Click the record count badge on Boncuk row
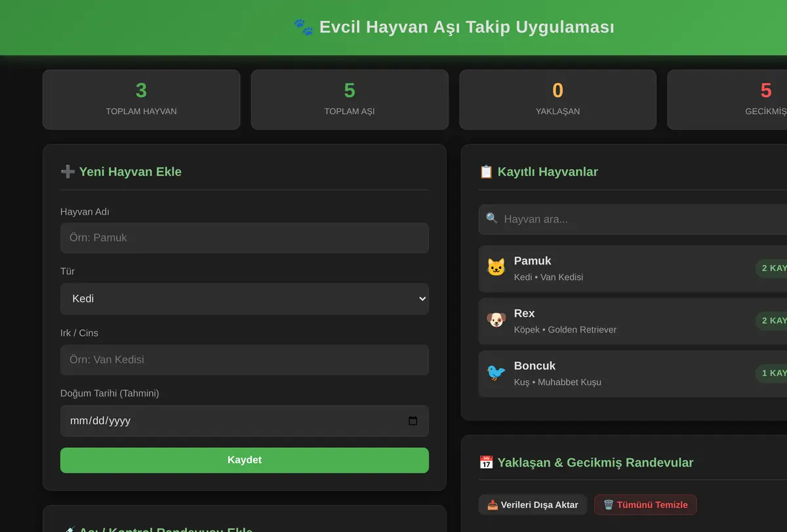 tap(772, 373)
